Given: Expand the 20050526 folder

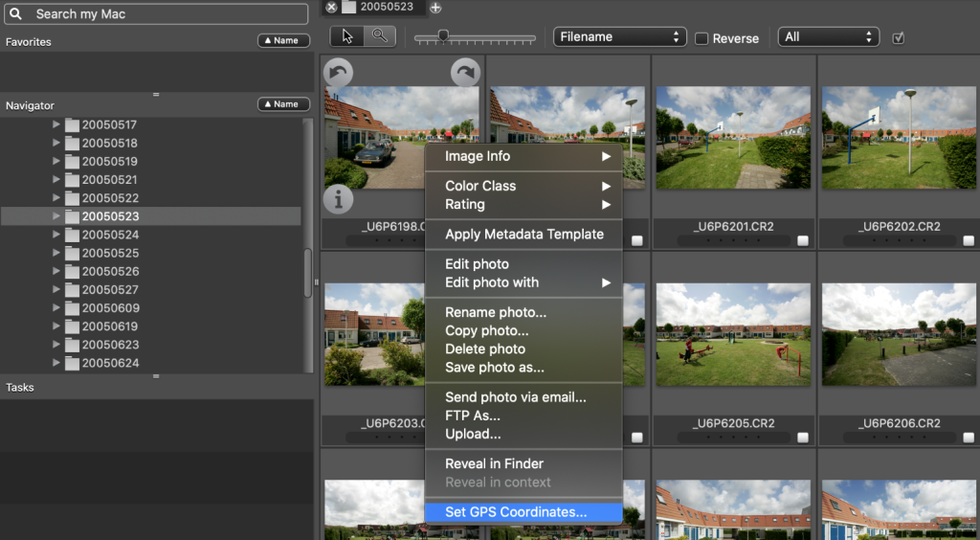Looking at the screenshot, I should (56, 271).
